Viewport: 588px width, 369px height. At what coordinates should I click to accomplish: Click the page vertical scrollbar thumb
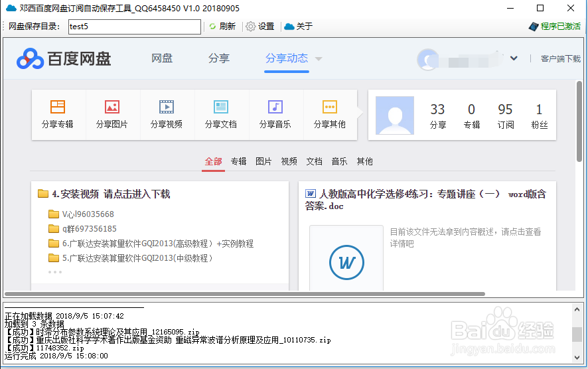click(579, 121)
